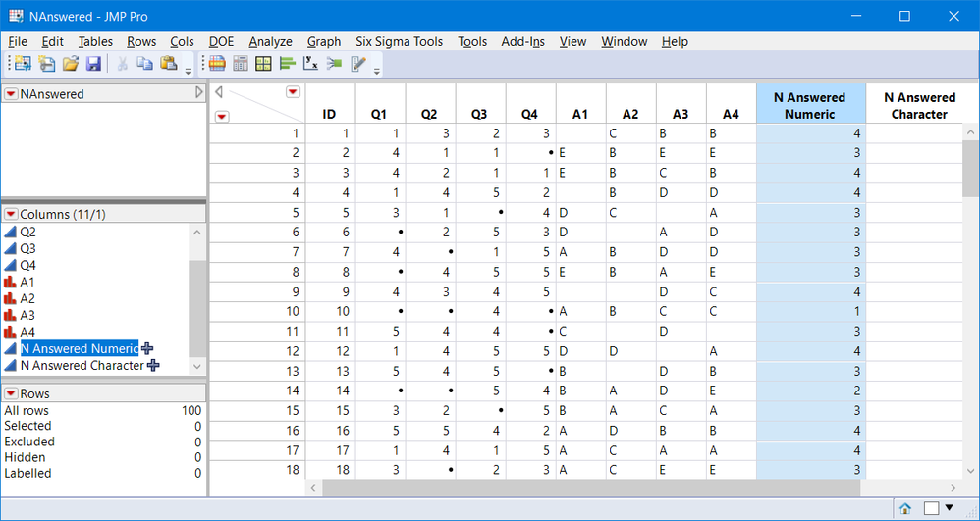Screen dimensions: 980x521
Task: Select the N Answered Numeric column header
Action: point(811,106)
